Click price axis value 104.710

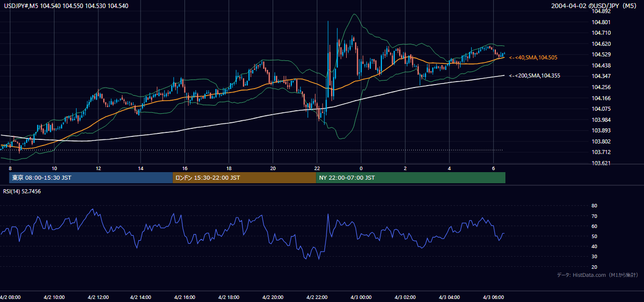click(601, 33)
